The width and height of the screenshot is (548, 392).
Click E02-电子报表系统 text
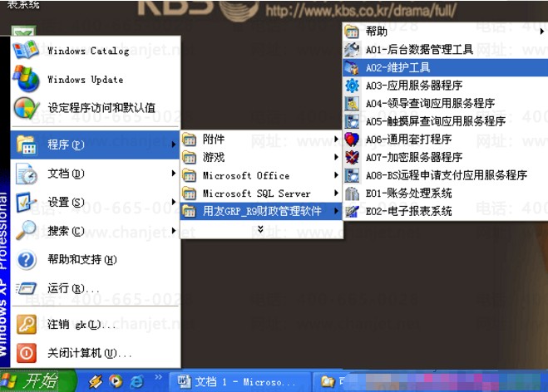pyautogui.click(x=408, y=211)
